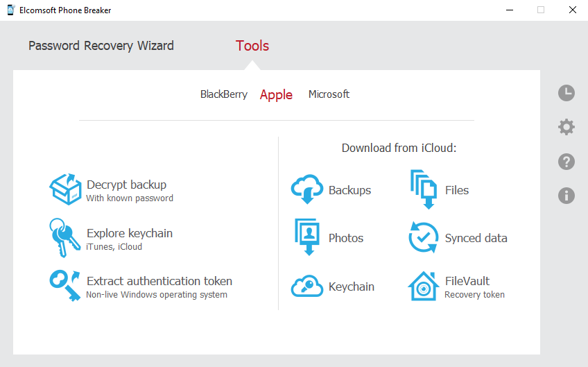Viewport: 588px width, 367px height.
Task: Click the iCloud Photos download icon
Action: (306, 237)
